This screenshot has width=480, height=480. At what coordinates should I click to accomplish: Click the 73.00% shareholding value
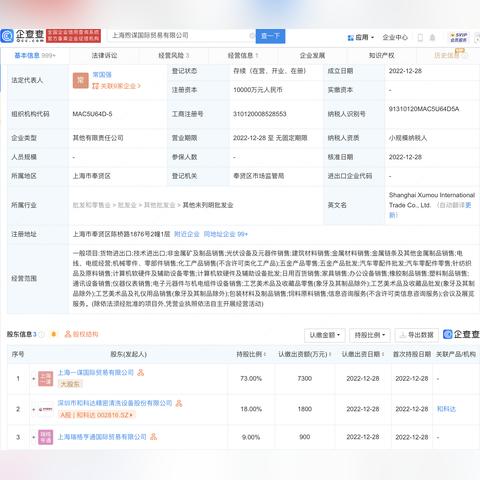click(251, 378)
